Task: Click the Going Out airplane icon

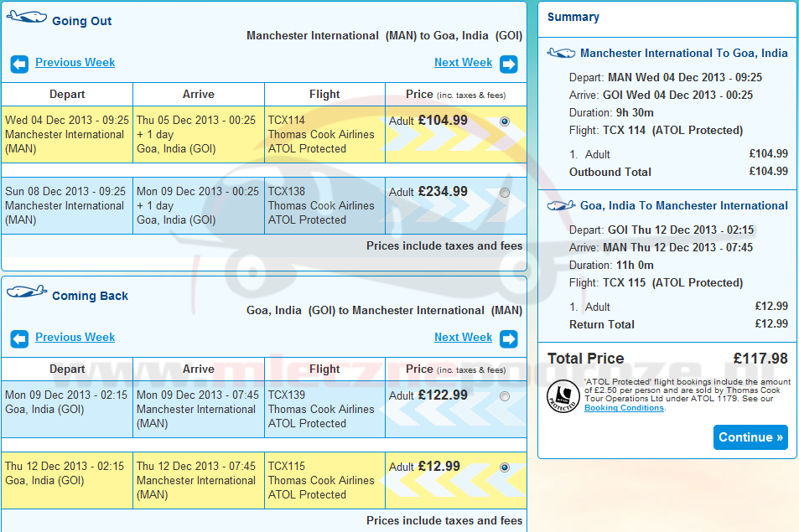Action: coord(27,19)
